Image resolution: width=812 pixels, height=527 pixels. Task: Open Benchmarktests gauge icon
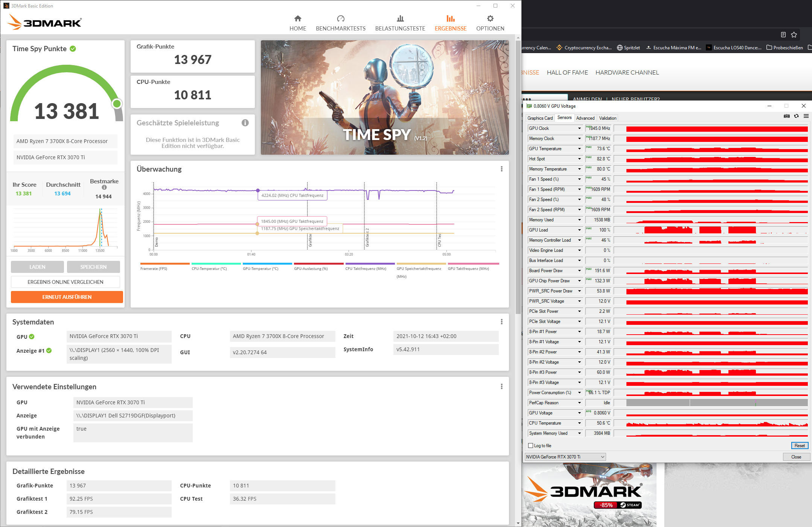click(341, 18)
